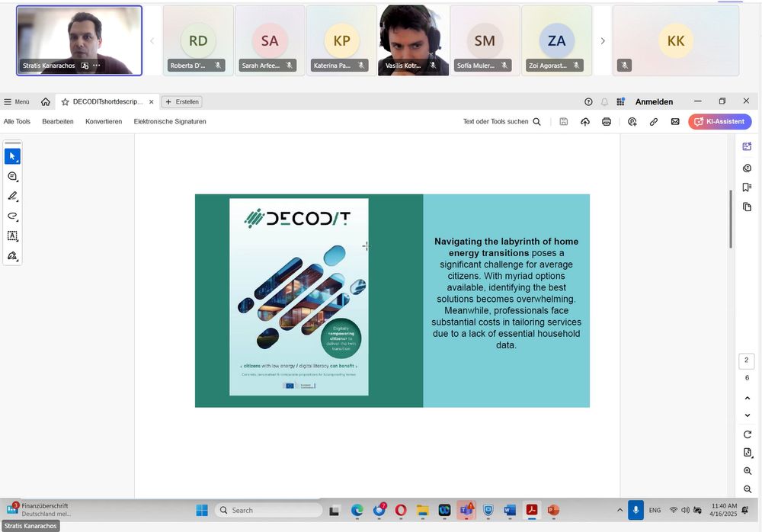Open Microsoft Edge from the taskbar
Screen dimensions: 762x532
click(x=357, y=510)
